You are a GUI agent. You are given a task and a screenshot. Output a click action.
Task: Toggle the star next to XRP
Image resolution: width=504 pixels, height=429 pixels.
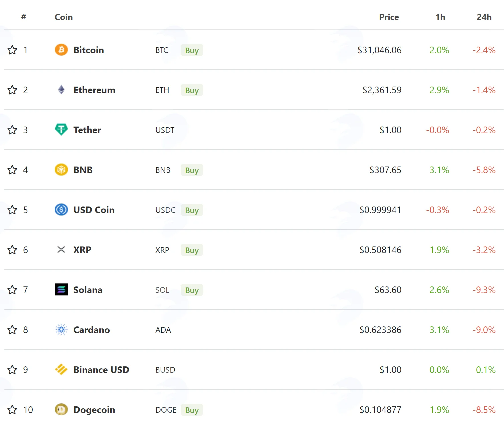click(x=12, y=250)
